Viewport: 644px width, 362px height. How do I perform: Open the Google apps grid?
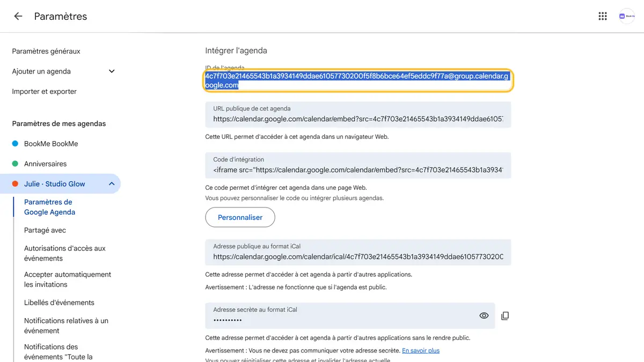[x=603, y=16]
